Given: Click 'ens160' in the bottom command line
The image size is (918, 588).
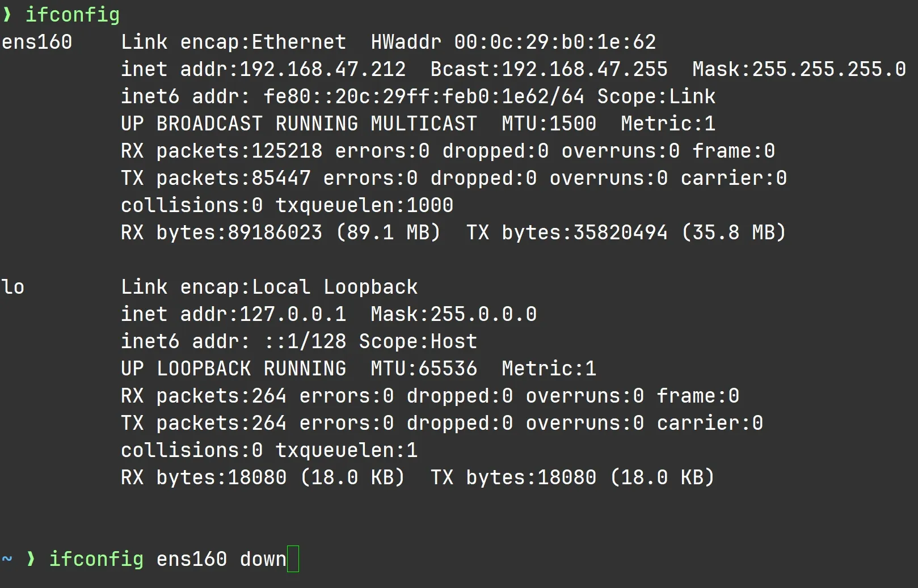Looking at the screenshot, I should tap(192, 559).
